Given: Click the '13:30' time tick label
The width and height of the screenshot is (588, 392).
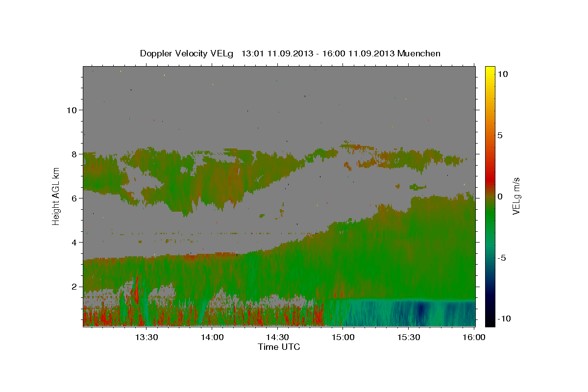Looking at the screenshot, I should click(146, 338).
